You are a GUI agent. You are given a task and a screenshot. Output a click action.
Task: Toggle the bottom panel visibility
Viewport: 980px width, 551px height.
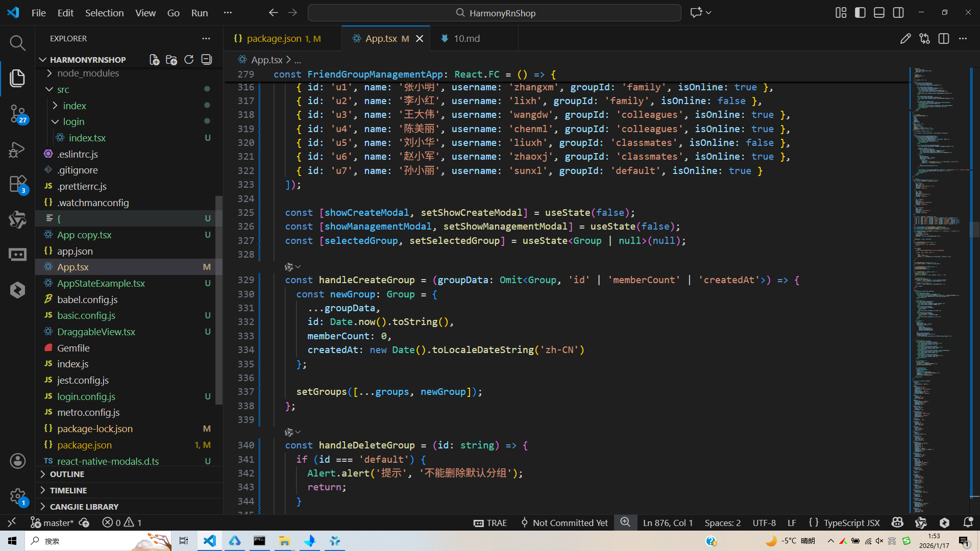pos(879,13)
